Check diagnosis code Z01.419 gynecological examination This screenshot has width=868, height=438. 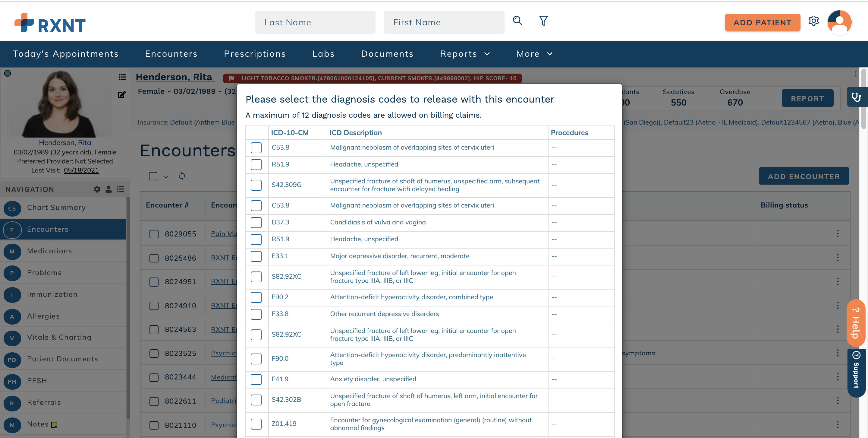point(256,424)
